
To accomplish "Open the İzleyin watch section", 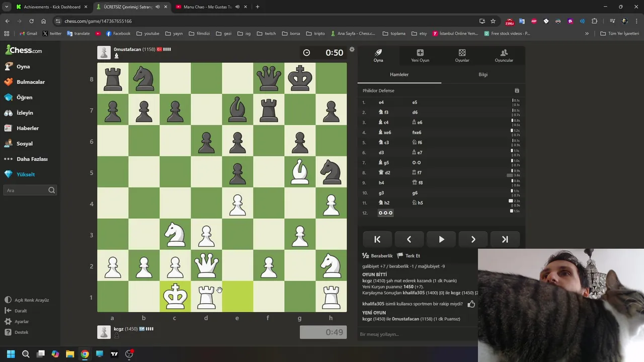I will 19,113.
